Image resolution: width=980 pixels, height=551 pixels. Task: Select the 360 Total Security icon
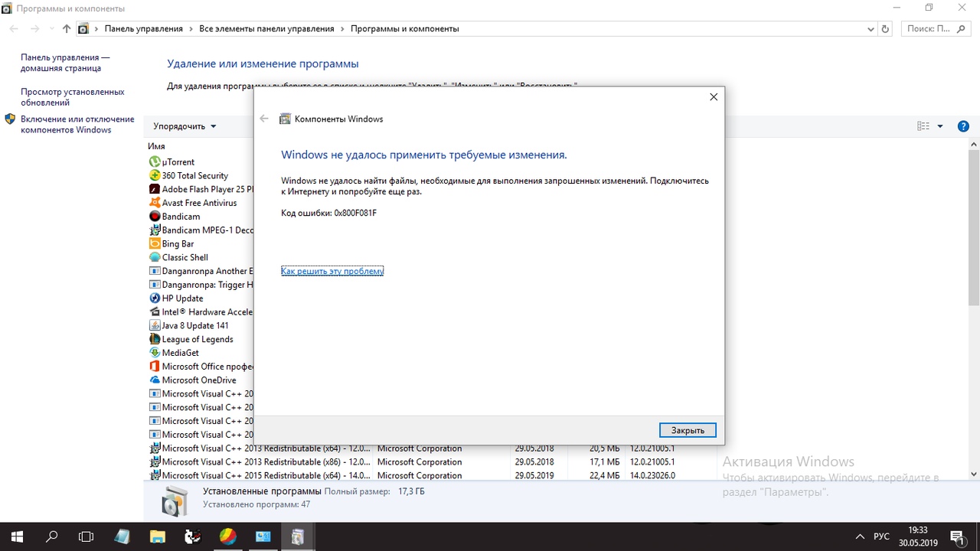coord(155,176)
